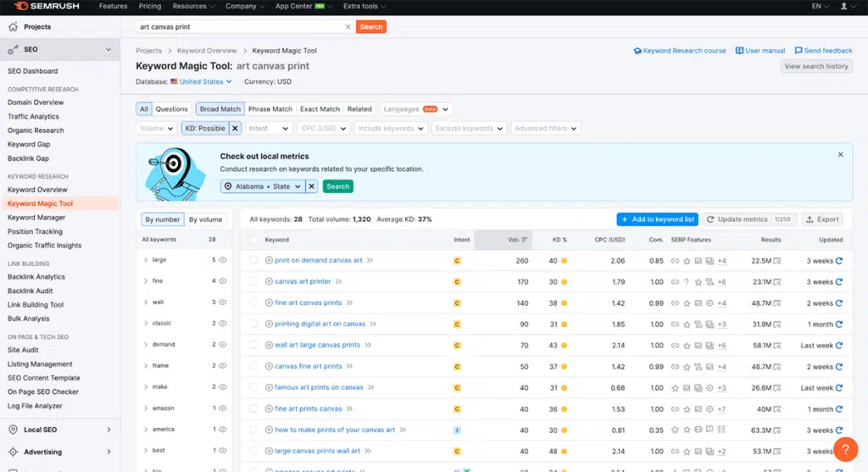Image resolution: width=868 pixels, height=472 pixels.
Task: Click star icon in famous art prints row
Action: pos(675,388)
